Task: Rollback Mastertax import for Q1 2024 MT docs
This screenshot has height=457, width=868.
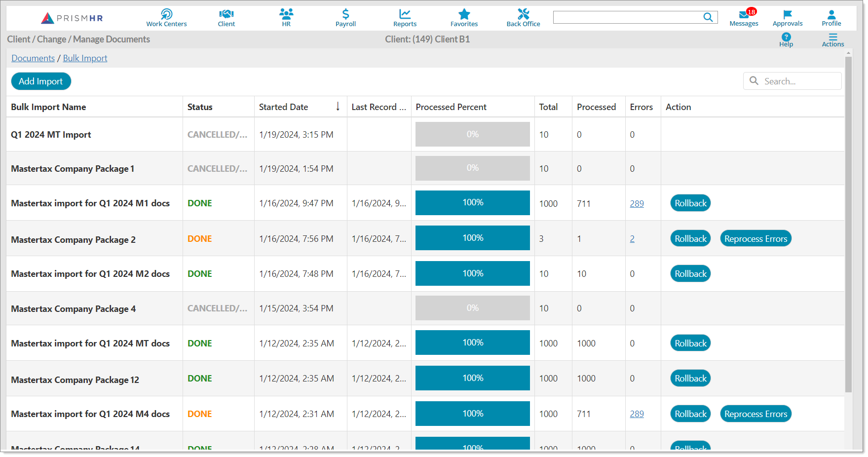Action: (690, 343)
